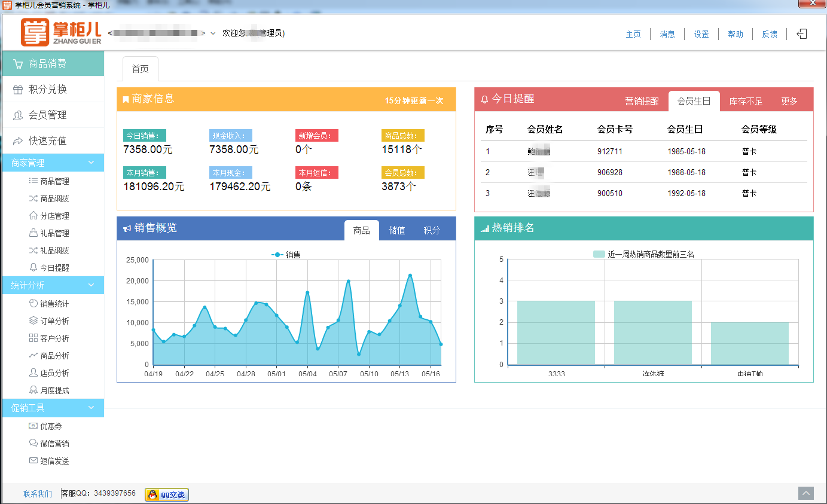Click the 客户分析 grid icon
The height and width of the screenshot is (504, 827).
[x=33, y=338]
